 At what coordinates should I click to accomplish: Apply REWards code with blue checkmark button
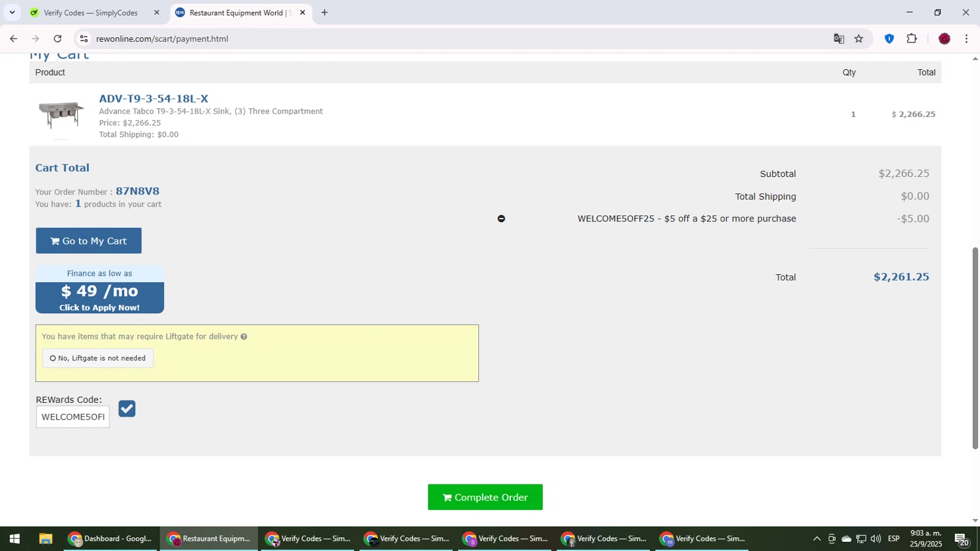(x=127, y=409)
